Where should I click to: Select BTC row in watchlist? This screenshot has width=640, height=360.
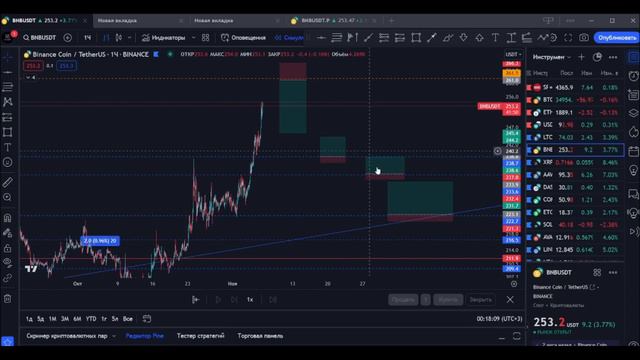pos(575,100)
